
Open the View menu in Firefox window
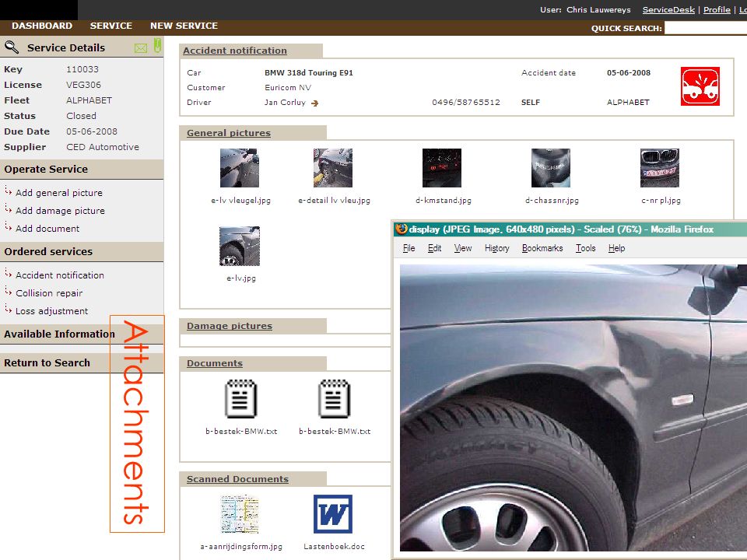pos(462,248)
